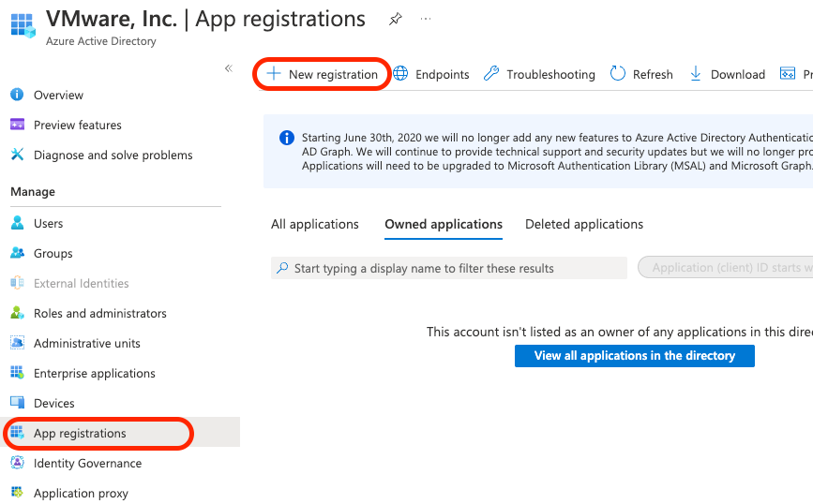Click the Preview features sidebar icon

[x=17, y=125]
